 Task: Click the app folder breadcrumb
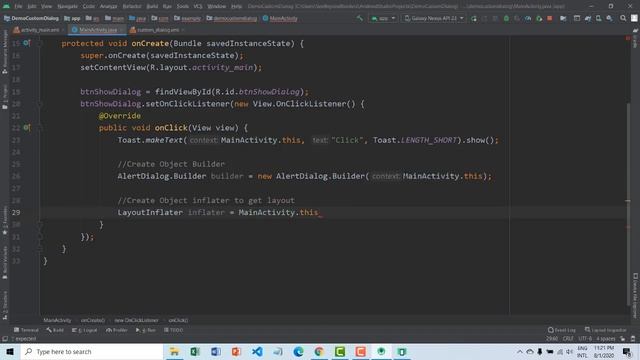tap(72, 18)
